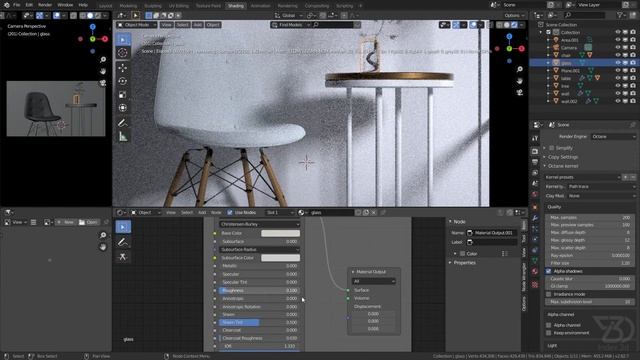This screenshot has height=360, width=640.
Task: Select the Scale tool in viewport toolbar
Action: click(123, 94)
